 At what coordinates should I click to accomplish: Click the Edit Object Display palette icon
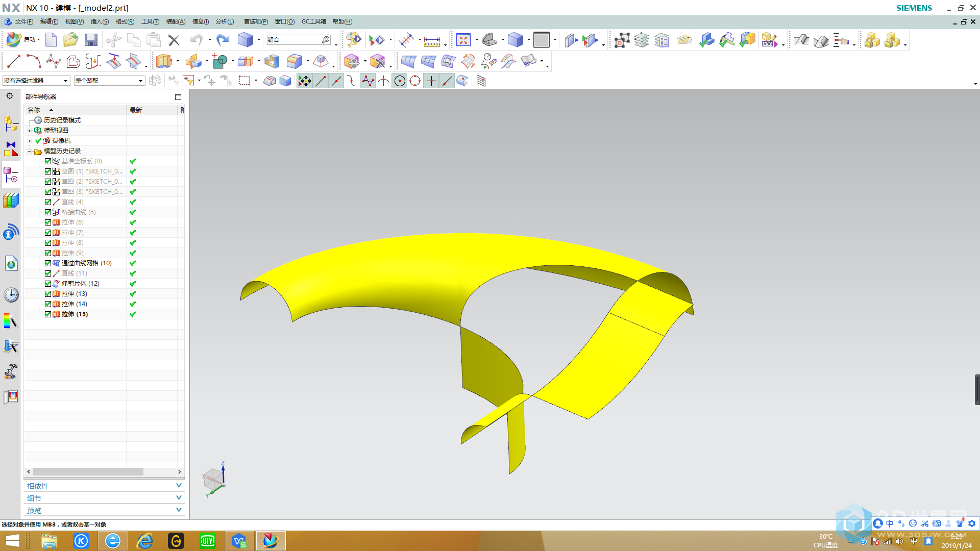[353, 40]
